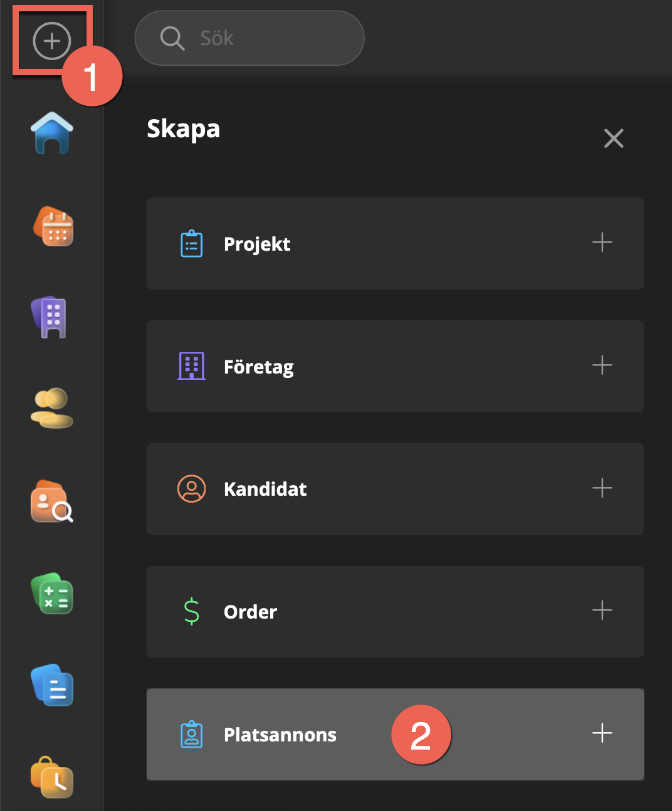Open the briefcase clock sidebar icon

(53, 777)
